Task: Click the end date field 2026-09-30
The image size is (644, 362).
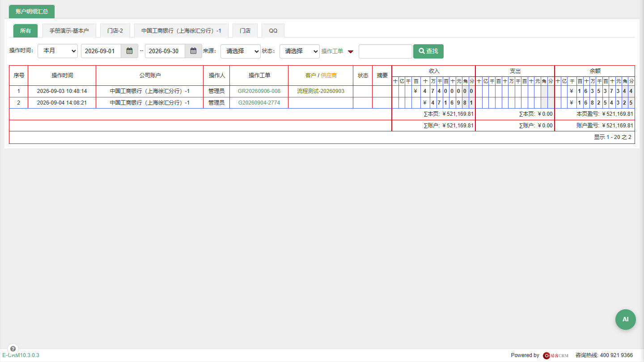Action: 165,51
